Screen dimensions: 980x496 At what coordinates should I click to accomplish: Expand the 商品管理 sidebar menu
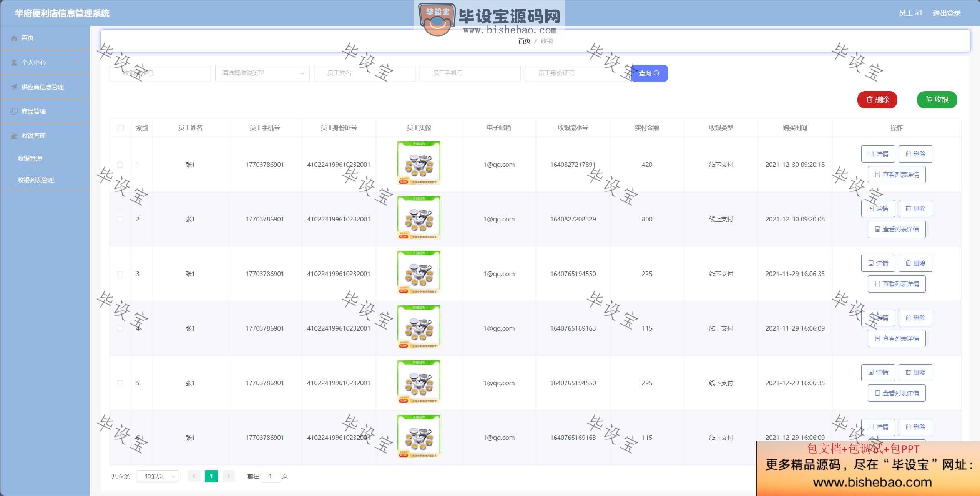(45, 111)
